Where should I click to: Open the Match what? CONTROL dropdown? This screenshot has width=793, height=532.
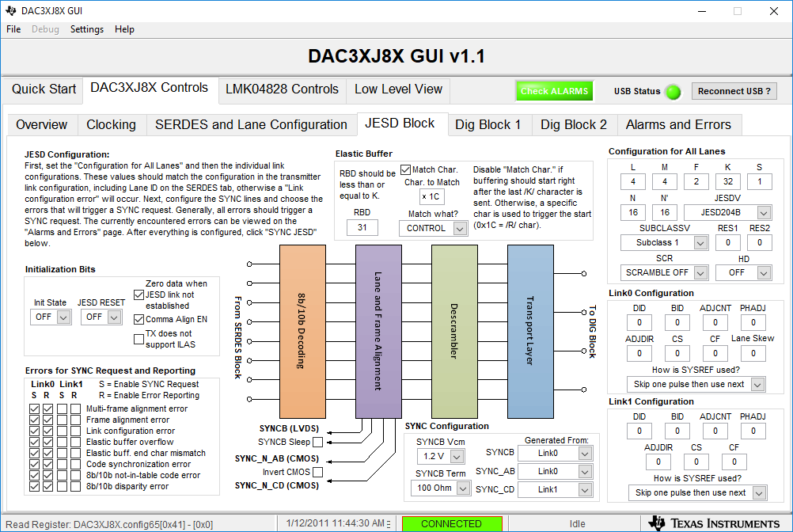[434, 229]
